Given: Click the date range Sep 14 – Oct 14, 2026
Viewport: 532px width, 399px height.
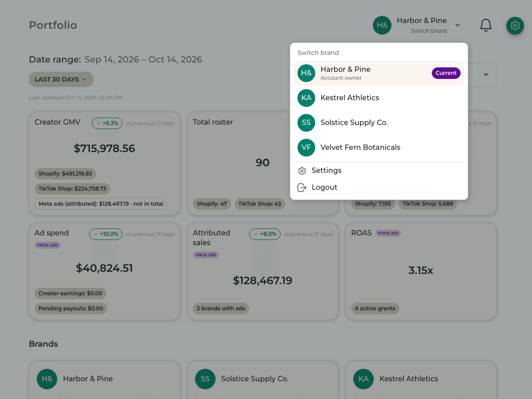Looking at the screenshot, I should pyautogui.click(x=143, y=60).
